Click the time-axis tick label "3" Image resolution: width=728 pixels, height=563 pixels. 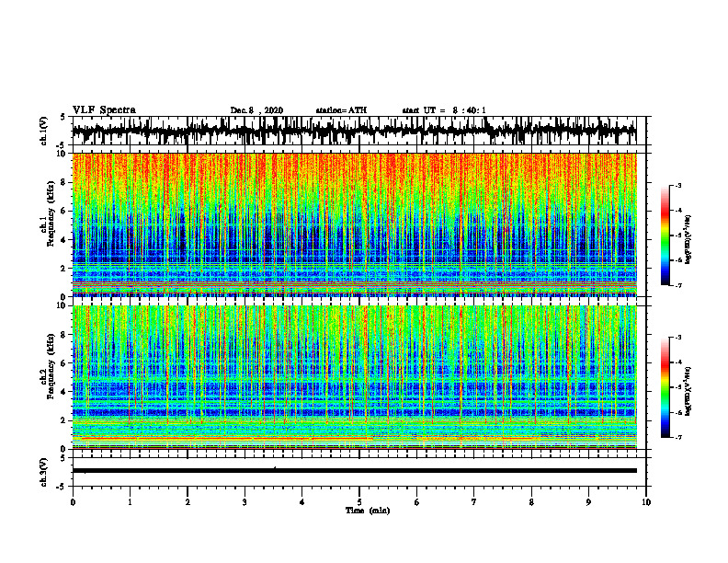click(x=245, y=502)
